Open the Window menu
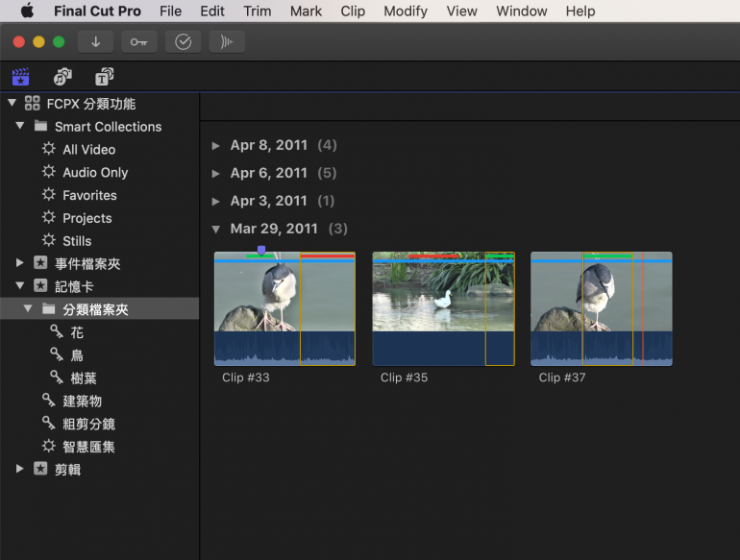The width and height of the screenshot is (740, 560). coord(522,11)
